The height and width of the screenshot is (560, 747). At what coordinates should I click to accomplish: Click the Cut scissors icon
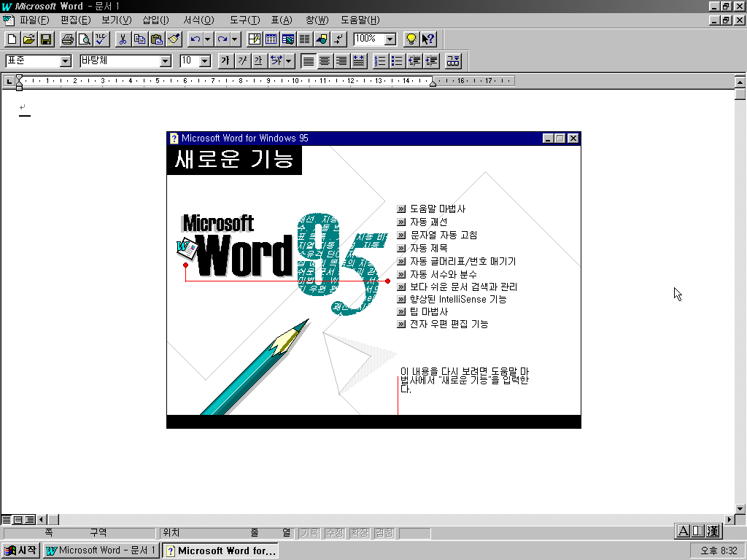[x=123, y=39]
